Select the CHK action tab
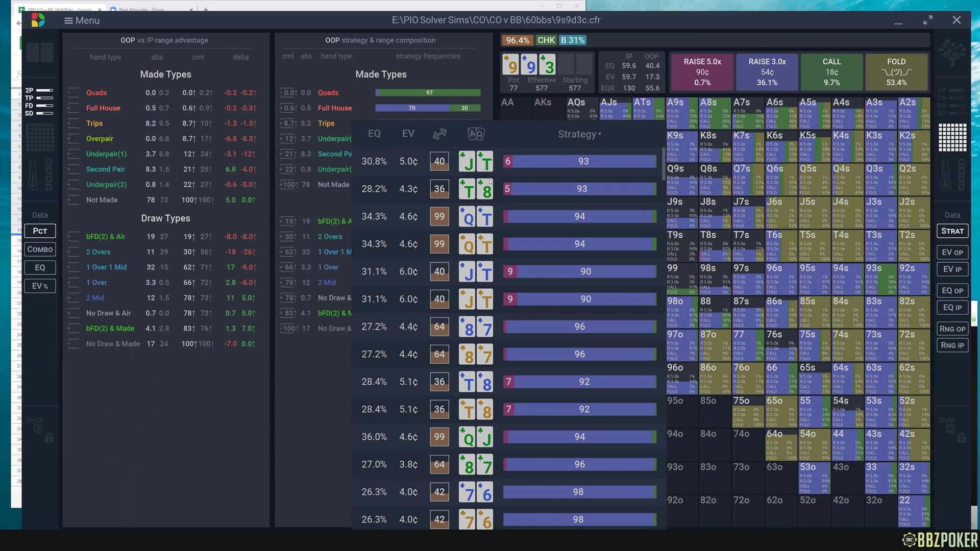The image size is (980, 551). 546,40
